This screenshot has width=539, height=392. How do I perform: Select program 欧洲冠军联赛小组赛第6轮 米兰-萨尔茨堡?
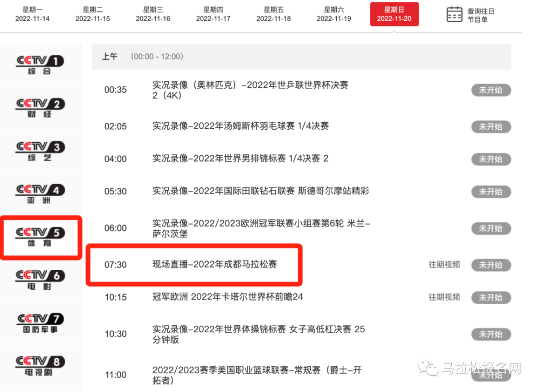(261, 228)
